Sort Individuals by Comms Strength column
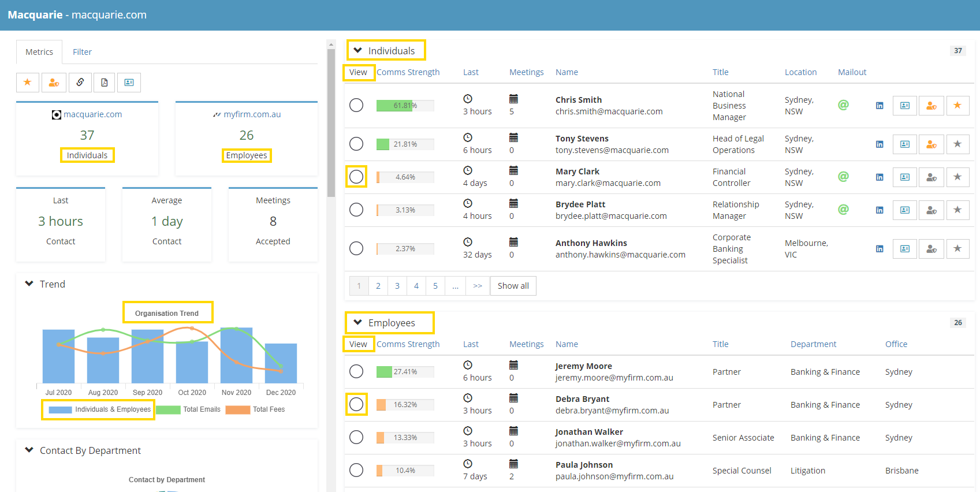The image size is (980, 492). pyautogui.click(x=408, y=72)
